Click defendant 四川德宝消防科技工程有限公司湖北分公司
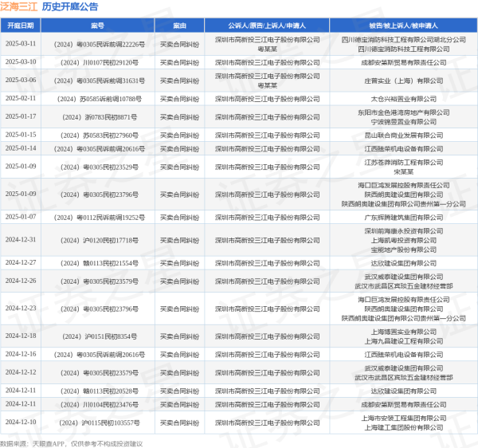This screenshot has height=448, width=478. [x=403, y=40]
